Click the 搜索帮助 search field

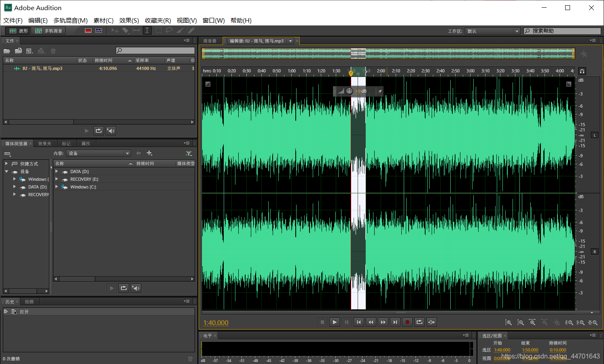(562, 31)
